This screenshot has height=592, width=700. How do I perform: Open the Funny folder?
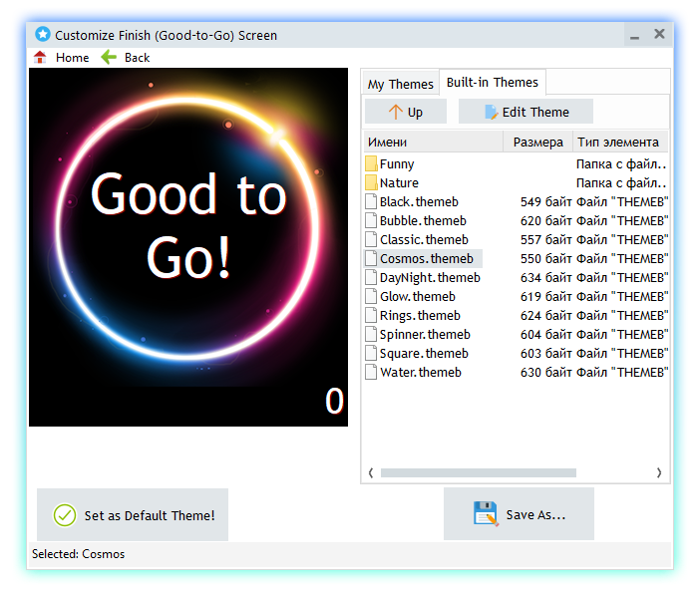[x=396, y=163]
